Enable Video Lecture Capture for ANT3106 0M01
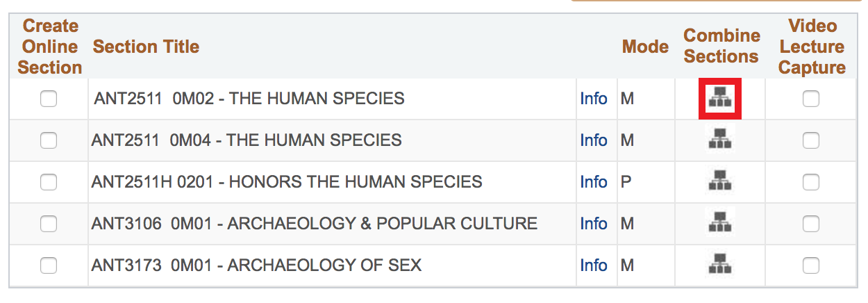868x303 pixels. click(810, 224)
